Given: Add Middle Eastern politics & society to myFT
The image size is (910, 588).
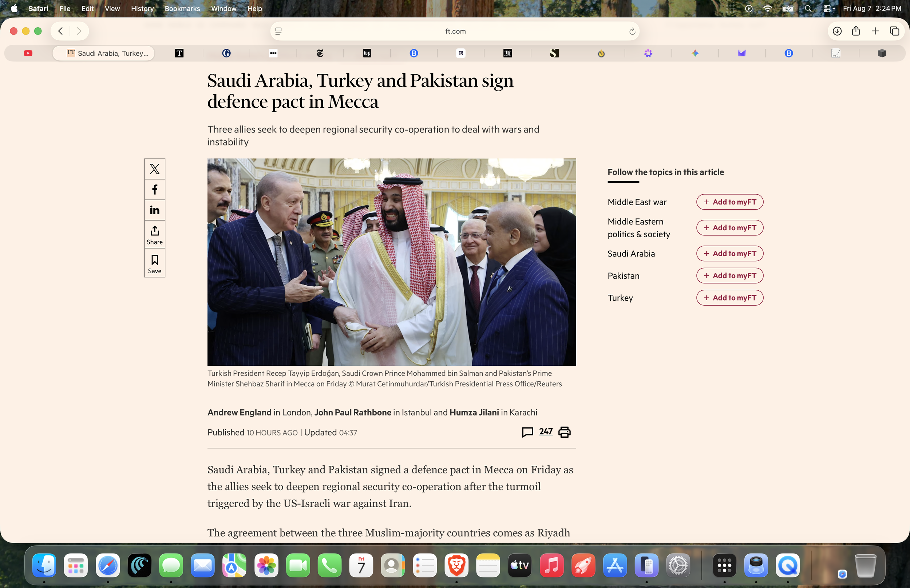Looking at the screenshot, I should tap(730, 227).
